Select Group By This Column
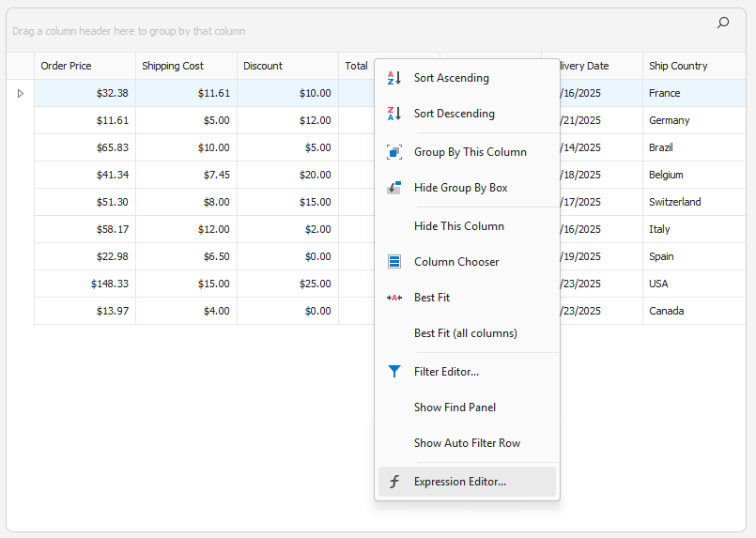The image size is (756, 538). pyautogui.click(x=467, y=152)
